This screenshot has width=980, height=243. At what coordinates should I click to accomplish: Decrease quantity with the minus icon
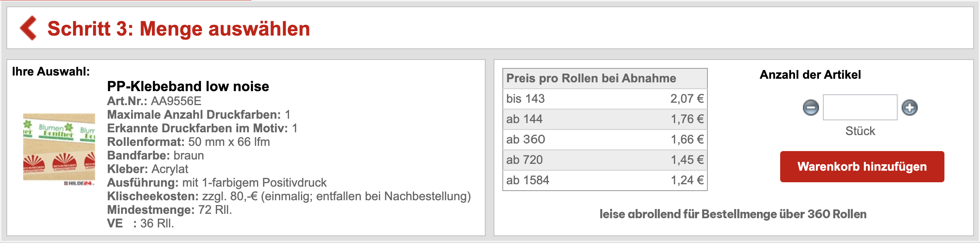pos(811,108)
